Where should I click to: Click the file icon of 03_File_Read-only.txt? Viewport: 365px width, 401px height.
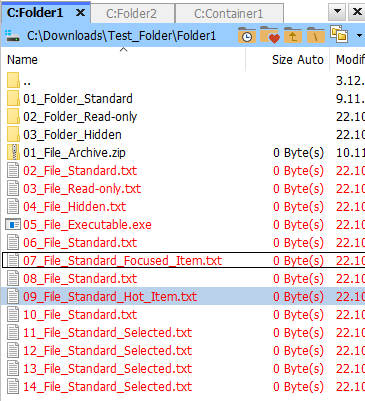pyautogui.click(x=13, y=189)
